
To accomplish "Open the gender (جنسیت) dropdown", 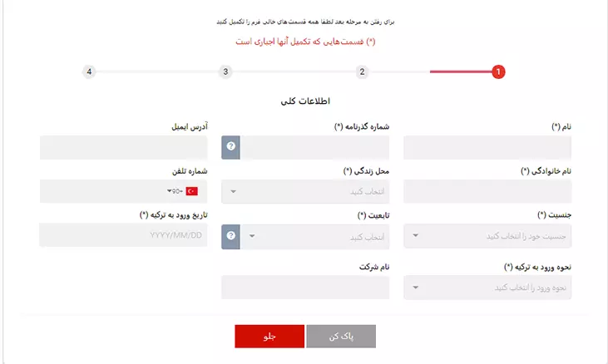I will click(x=487, y=236).
